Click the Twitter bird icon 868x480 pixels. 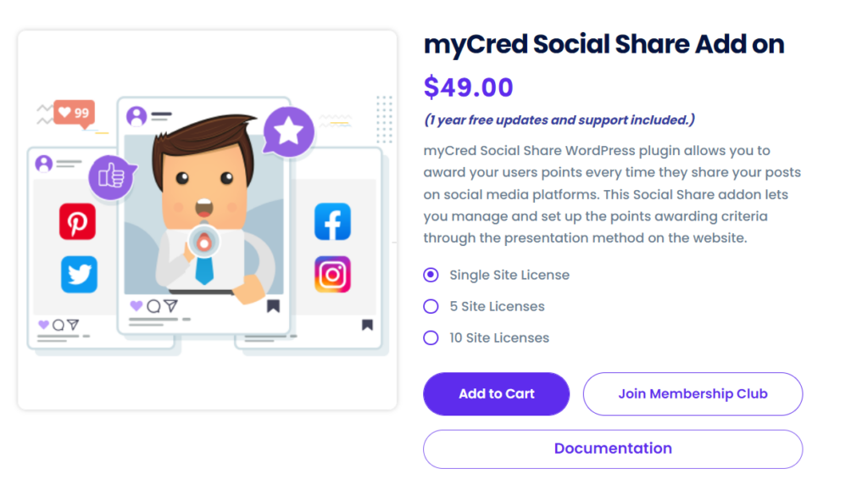pyautogui.click(x=78, y=275)
